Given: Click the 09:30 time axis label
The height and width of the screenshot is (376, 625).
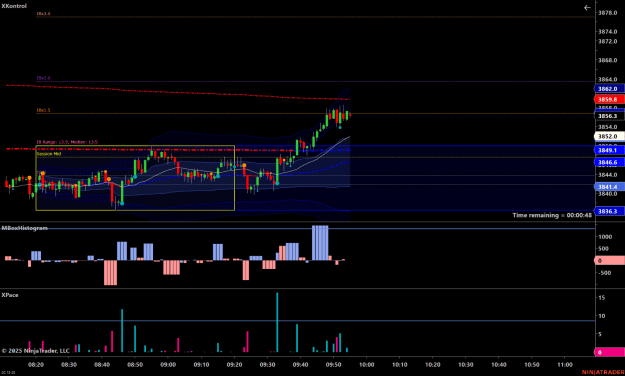Looking at the screenshot, I should tap(267, 364).
